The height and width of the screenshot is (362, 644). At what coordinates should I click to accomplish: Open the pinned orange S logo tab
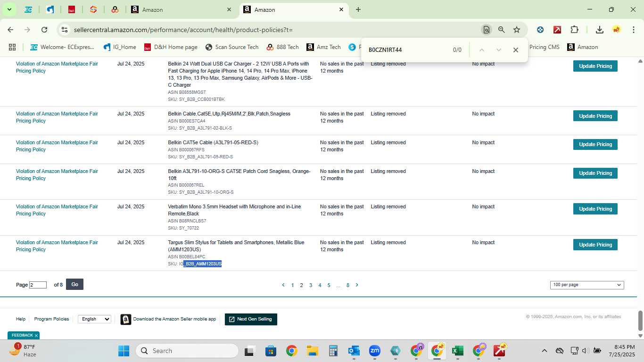point(93,9)
